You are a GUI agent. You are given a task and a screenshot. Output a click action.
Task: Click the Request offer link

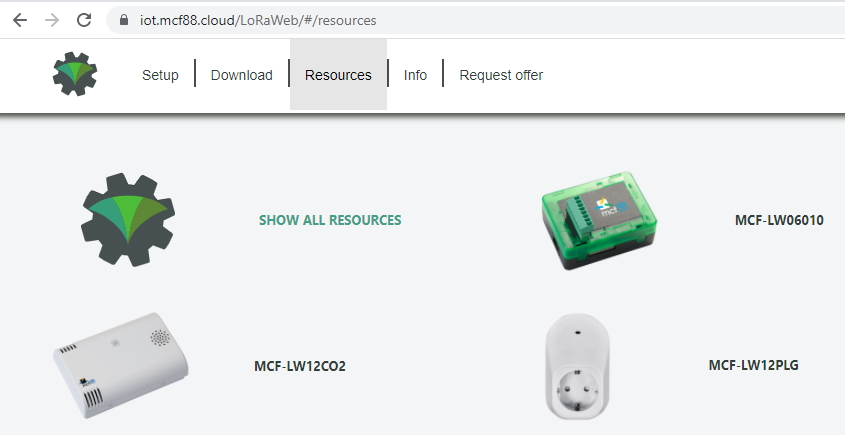click(x=501, y=75)
